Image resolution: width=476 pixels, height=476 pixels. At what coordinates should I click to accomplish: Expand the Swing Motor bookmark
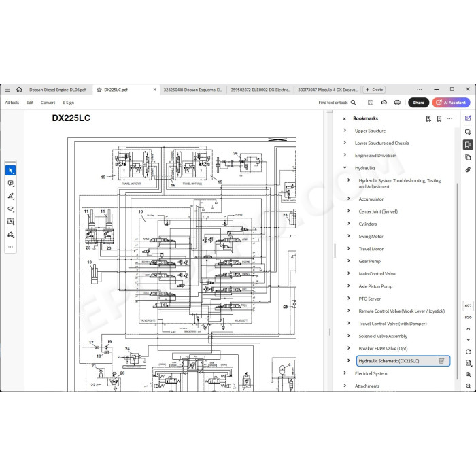[x=348, y=236]
